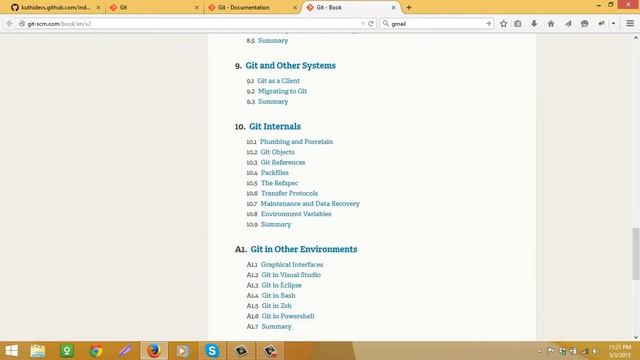Viewport: 640px width, 360px height.
Task: Switch to the kuthidevs.github.com tab
Action: pyautogui.click(x=55, y=7)
